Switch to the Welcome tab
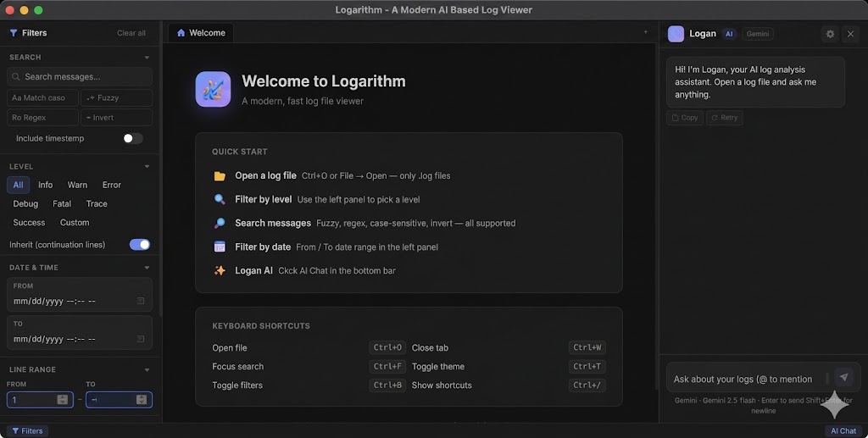This screenshot has height=438, width=868. [201, 33]
